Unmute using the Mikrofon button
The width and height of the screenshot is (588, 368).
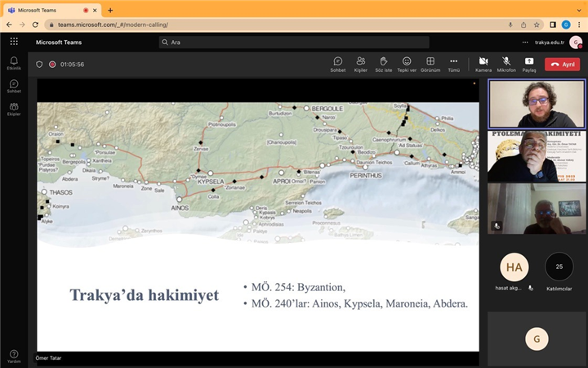pyautogui.click(x=506, y=65)
